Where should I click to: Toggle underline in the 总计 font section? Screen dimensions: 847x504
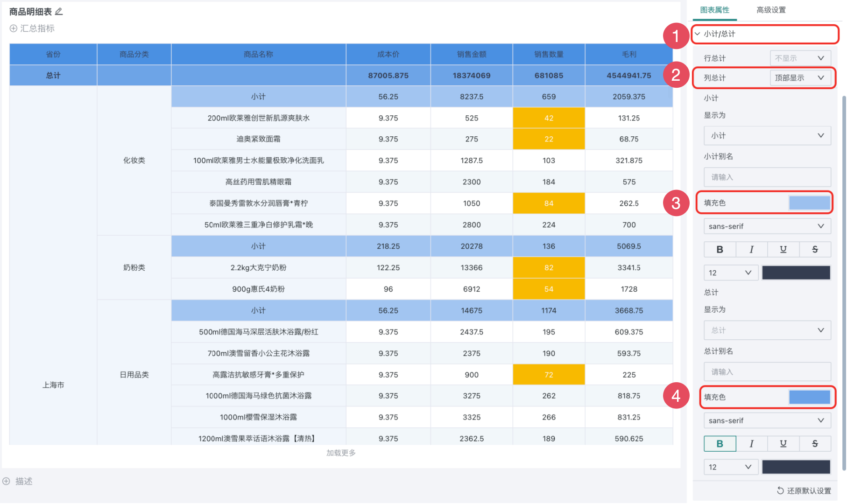click(783, 444)
